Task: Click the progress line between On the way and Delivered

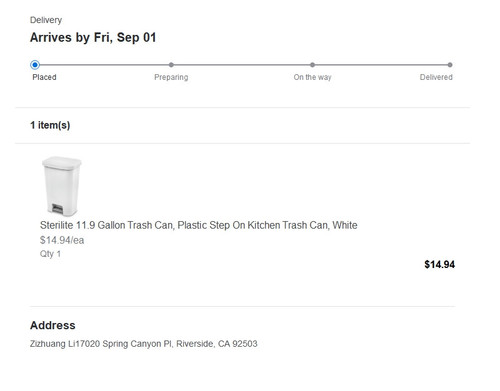Action: pos(381,65)
